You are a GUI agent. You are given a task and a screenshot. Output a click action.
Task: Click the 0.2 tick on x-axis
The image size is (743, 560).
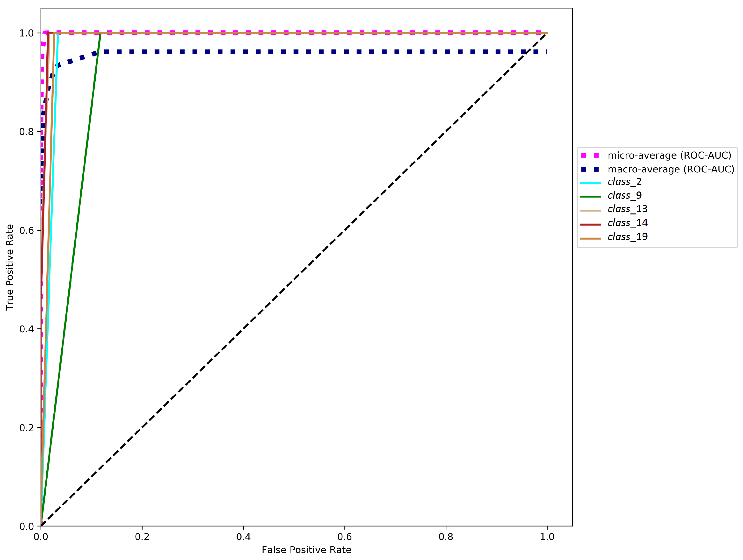142,537
